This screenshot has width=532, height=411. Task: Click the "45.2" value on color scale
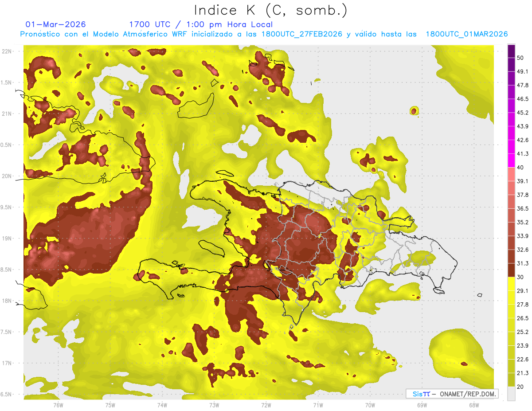523,113
